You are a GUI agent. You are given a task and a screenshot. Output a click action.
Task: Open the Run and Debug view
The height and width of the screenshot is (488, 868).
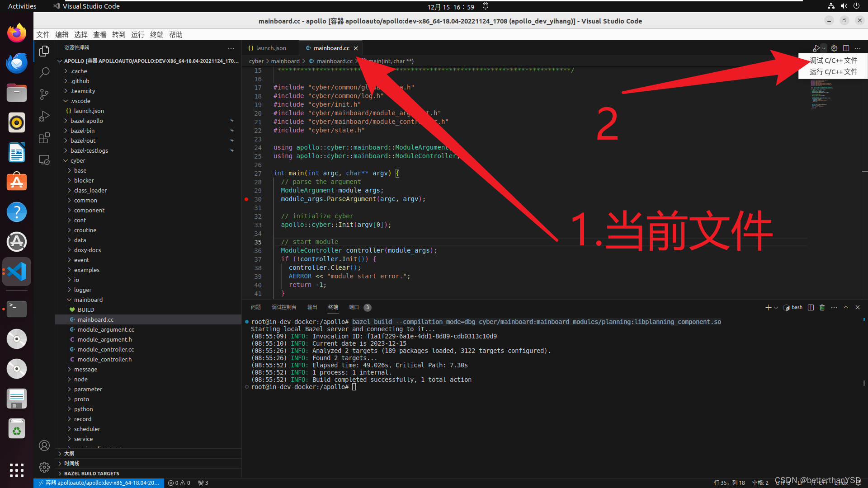tap(44, 116)
